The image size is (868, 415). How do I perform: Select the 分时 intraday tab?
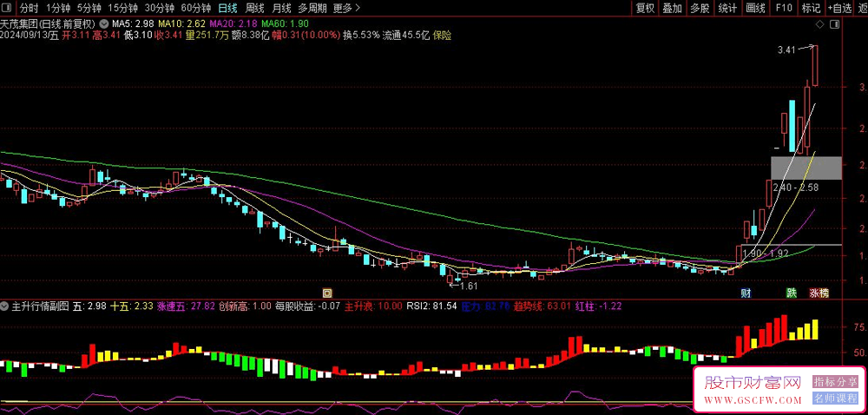click(30, 9)
